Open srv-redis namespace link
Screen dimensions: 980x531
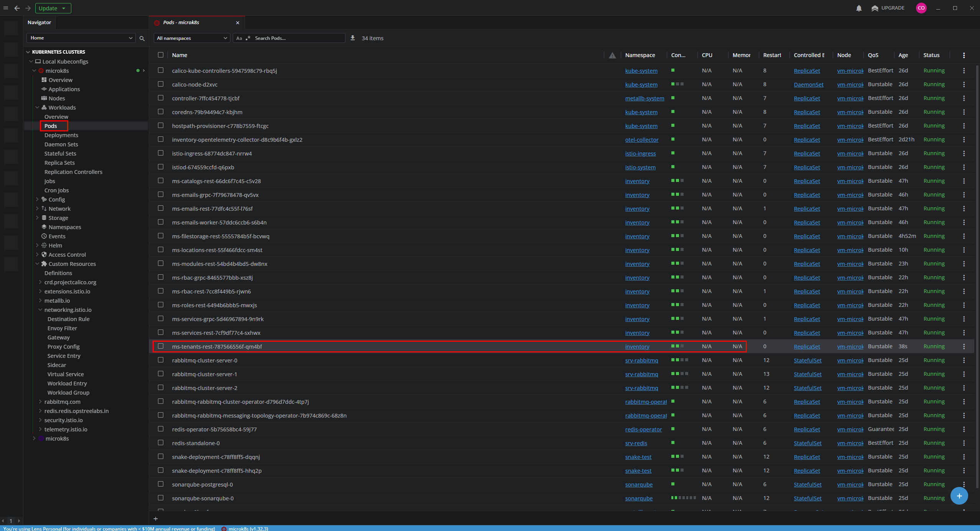click(x=636, y=443)
